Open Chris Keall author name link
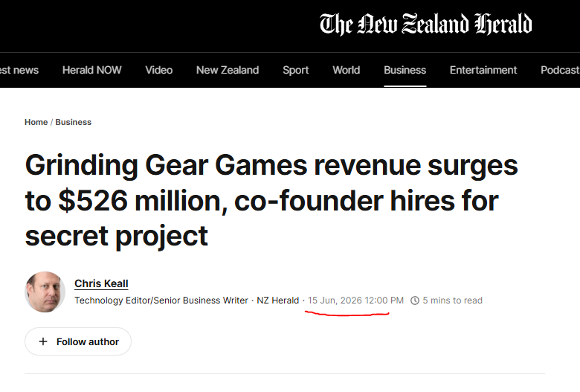The height and width of the screenshot is (392, 580). click(x=101, y=283)
